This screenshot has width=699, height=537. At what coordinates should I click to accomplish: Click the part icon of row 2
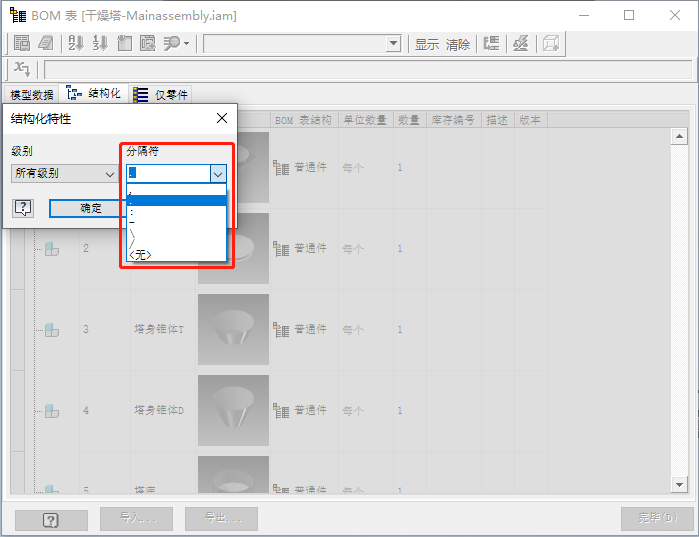[x=52, y=249]
